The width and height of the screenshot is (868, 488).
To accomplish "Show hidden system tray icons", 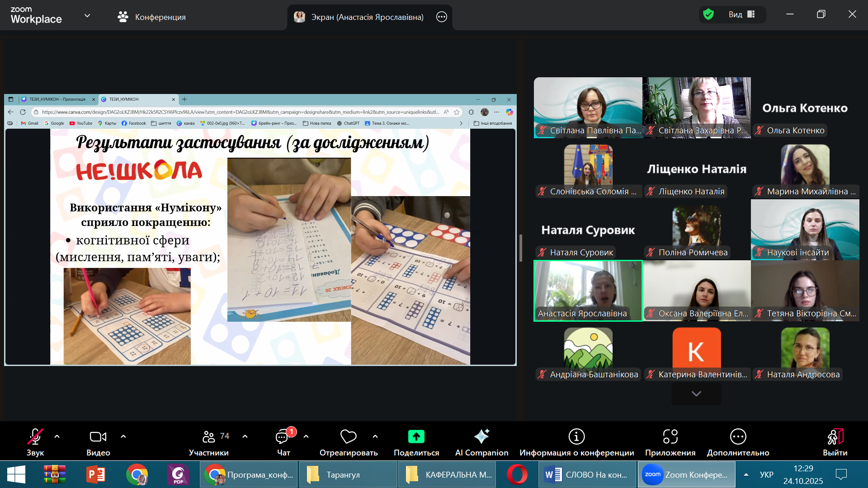I will click(x=746, y=474).
